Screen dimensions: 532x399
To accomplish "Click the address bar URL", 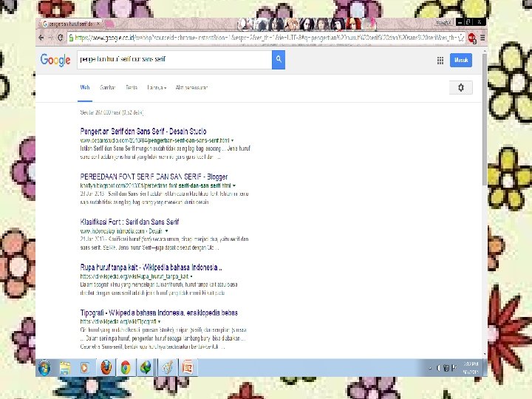I will [265, 38].
